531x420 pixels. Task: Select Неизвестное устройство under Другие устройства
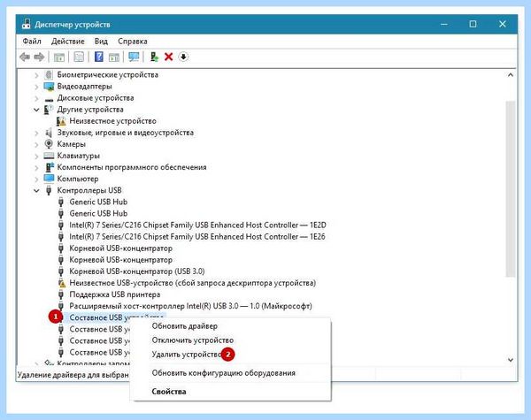click(112, 121)
